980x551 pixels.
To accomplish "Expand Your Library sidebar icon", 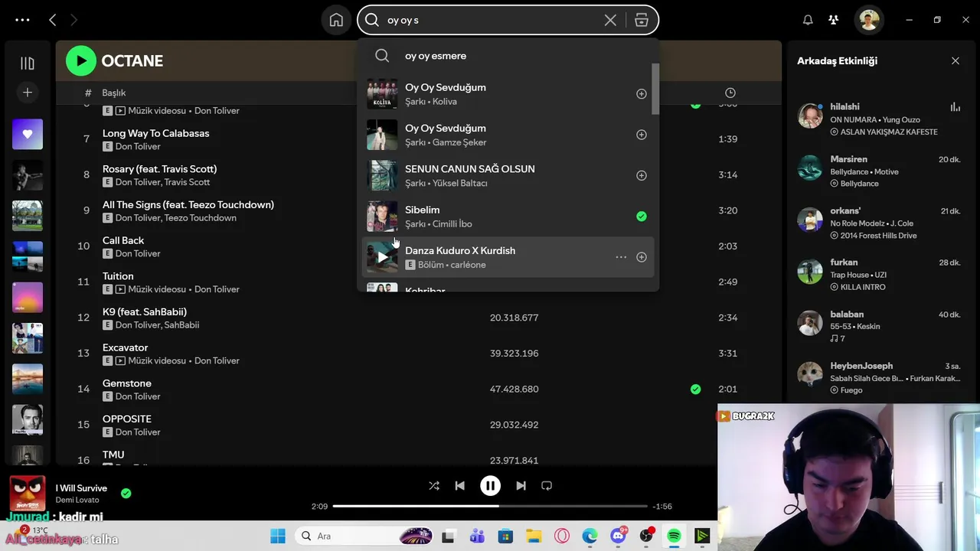I will tap(28, 64).
